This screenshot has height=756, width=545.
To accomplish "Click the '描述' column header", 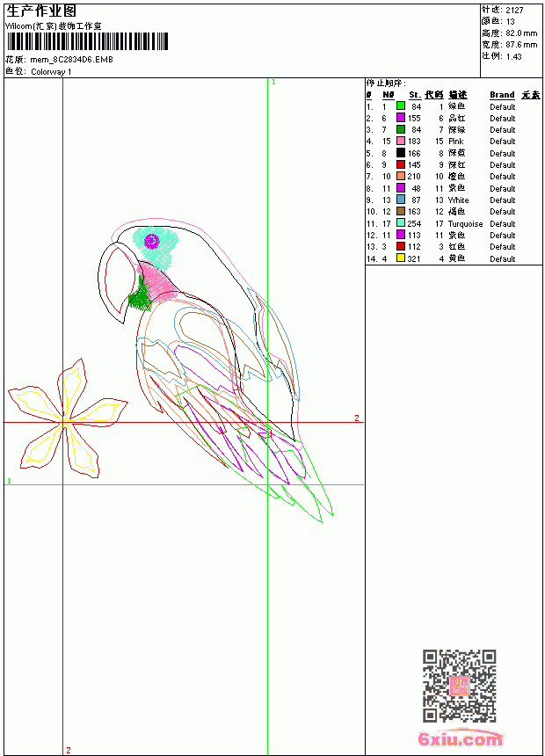I will (x=458, y=95).
